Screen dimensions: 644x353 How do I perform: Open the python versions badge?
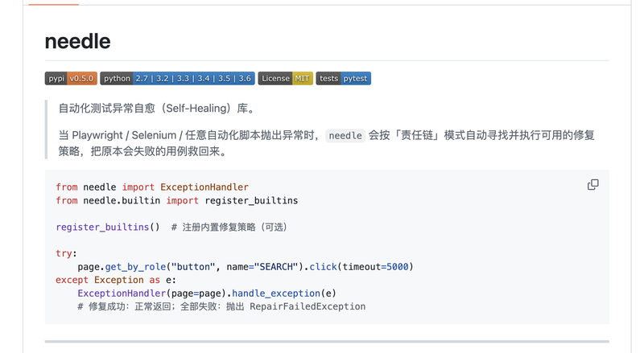point(177,78)
